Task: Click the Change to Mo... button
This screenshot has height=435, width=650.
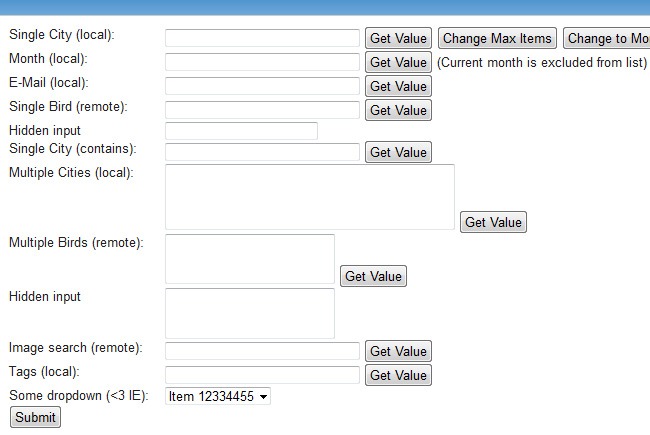Action: click(x=607, y=38)
